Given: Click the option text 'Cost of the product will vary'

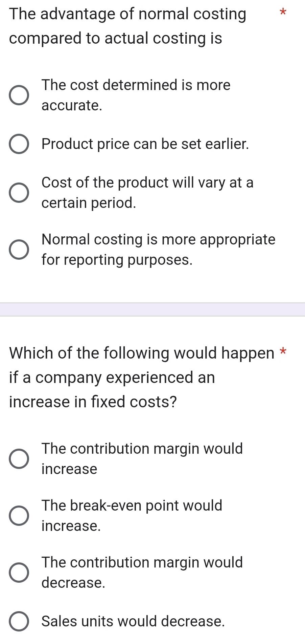Looking at the screenshot, I should pos(147,192).
